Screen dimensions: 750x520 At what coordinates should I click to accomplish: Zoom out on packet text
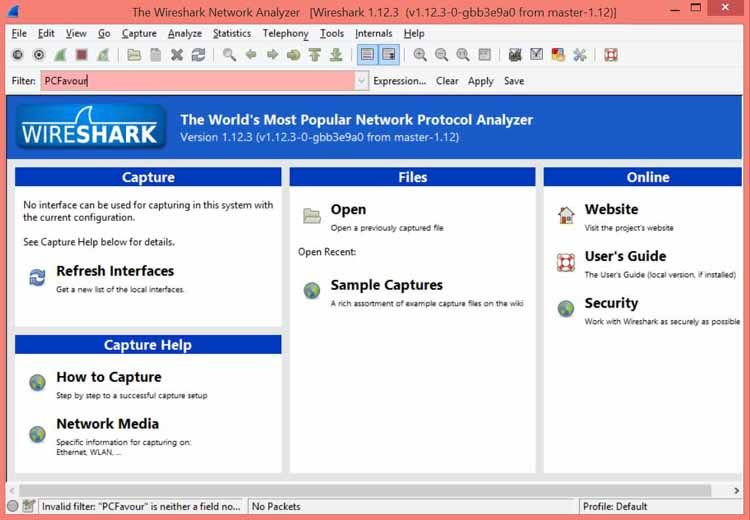(441, 55)
